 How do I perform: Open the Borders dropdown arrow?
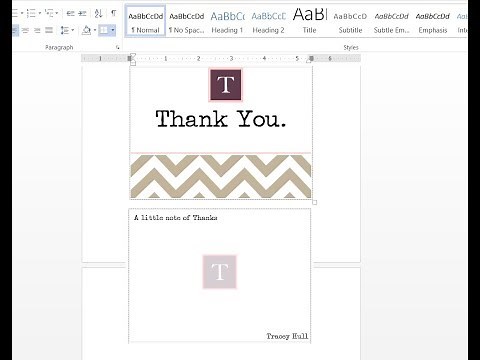point(113,30)
